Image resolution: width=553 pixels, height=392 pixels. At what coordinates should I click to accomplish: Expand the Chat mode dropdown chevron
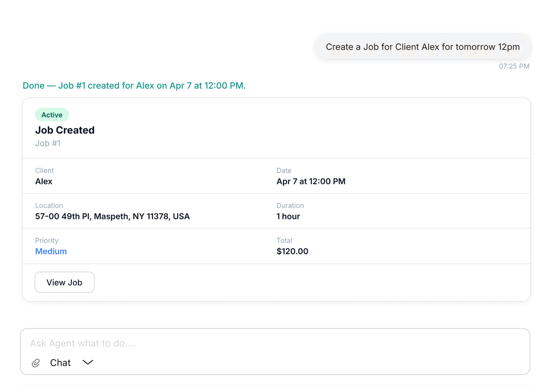click(x=88, y=362)
